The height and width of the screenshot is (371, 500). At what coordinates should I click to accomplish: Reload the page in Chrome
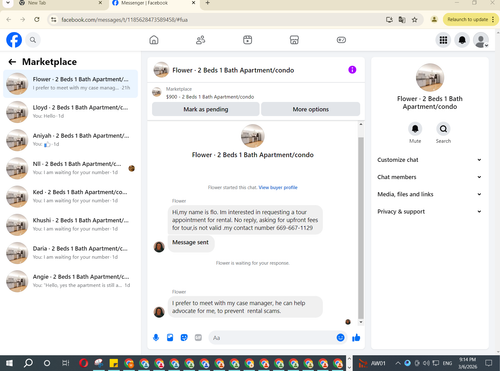[37, 20]
